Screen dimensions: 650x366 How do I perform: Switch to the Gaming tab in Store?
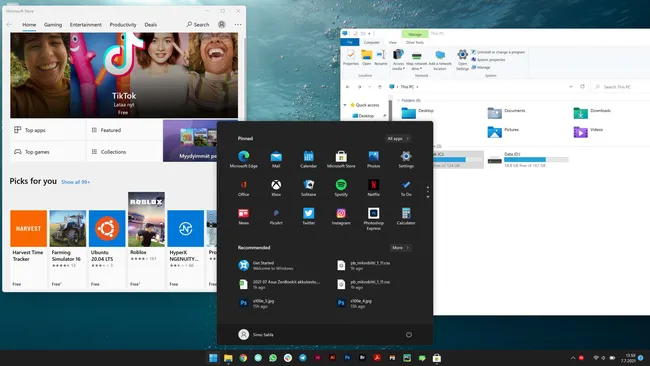click(x=53, y=24)
